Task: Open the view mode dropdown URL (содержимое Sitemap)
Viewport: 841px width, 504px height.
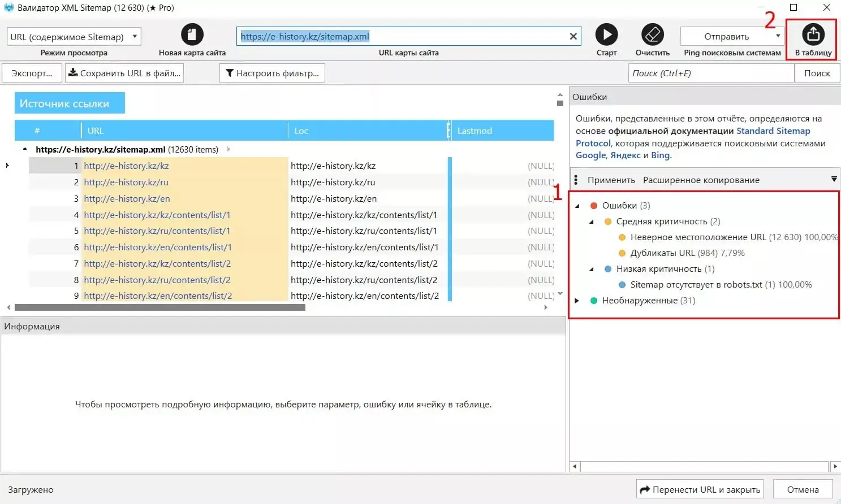Action: coord(74,37)
